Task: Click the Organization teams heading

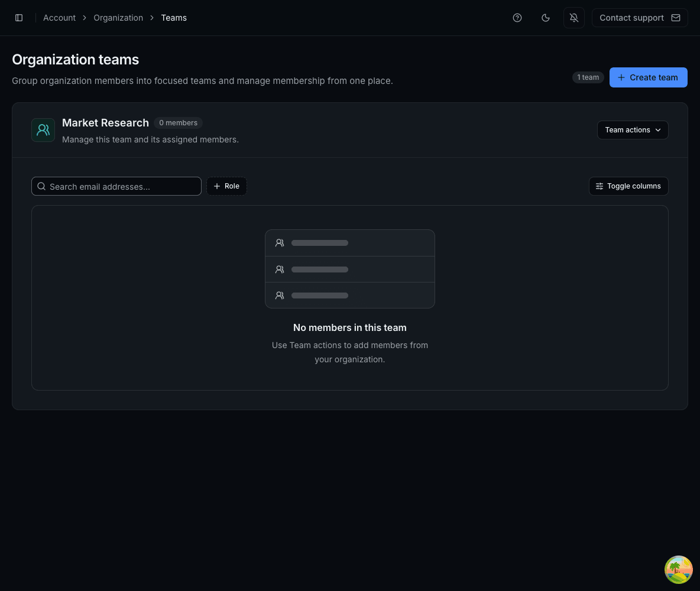Action: pyautogui.click(x=76, y=59)
